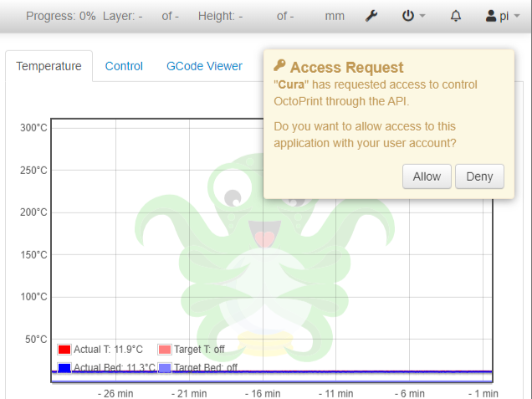Click the 50°C axis label
The image size is (532, 399).
coord(36,340)
